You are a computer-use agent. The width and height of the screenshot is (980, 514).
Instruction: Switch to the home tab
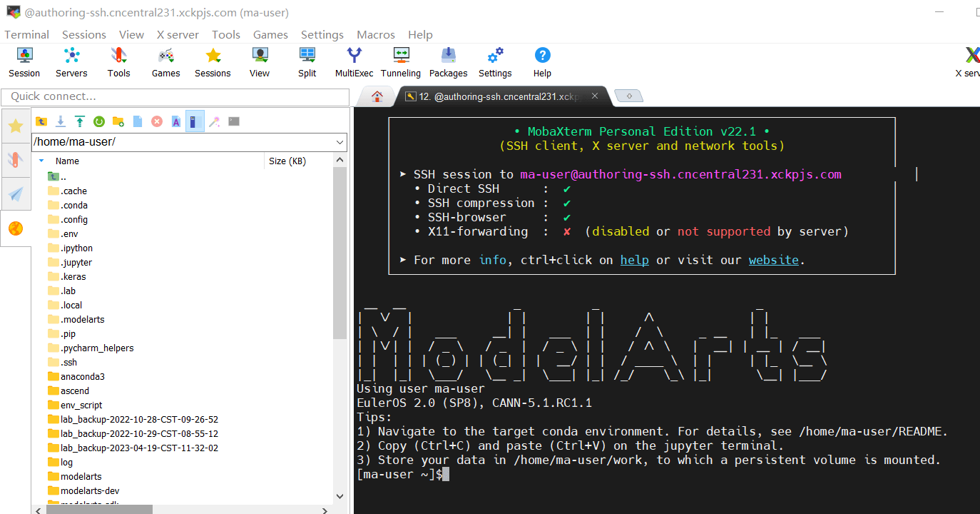[377, 96]
